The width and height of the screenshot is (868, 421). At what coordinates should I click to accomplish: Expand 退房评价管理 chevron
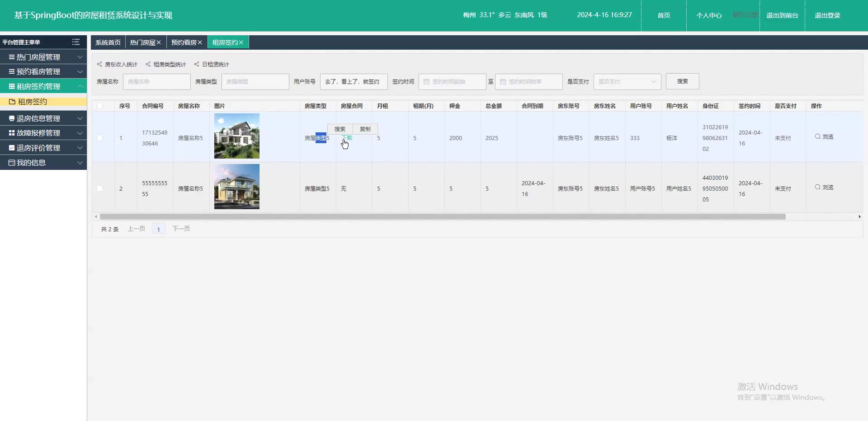80,148
